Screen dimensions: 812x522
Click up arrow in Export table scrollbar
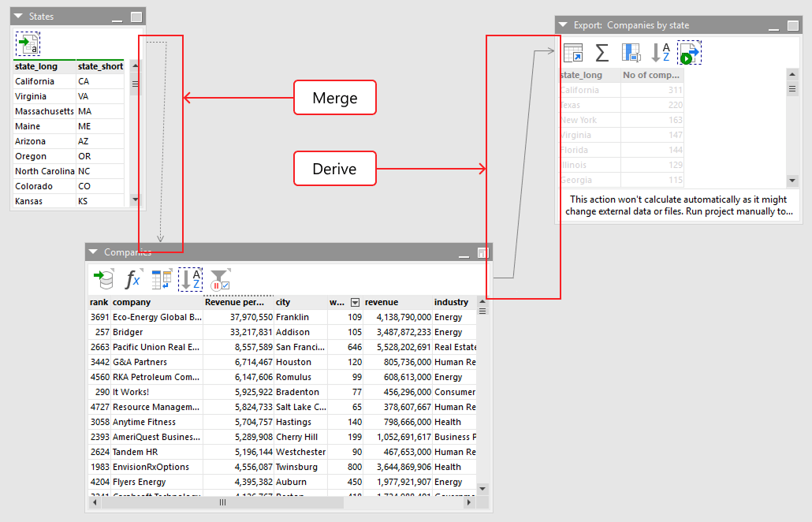[792, 75]
